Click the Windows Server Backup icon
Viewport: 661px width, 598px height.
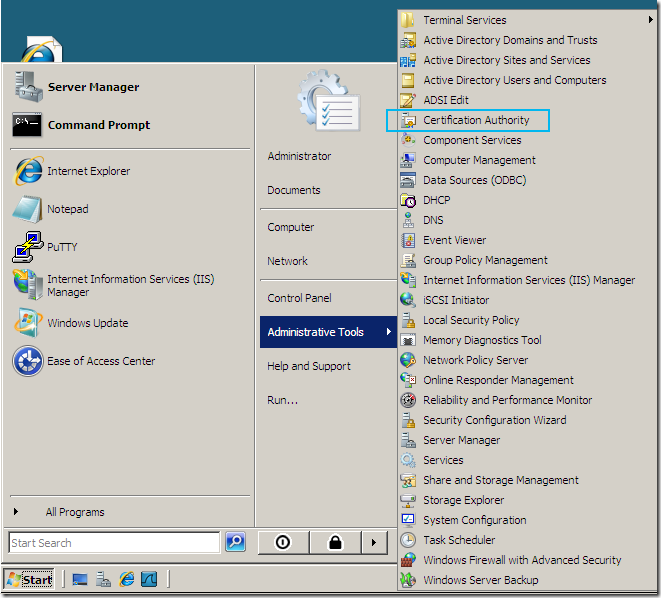point(408,580)
